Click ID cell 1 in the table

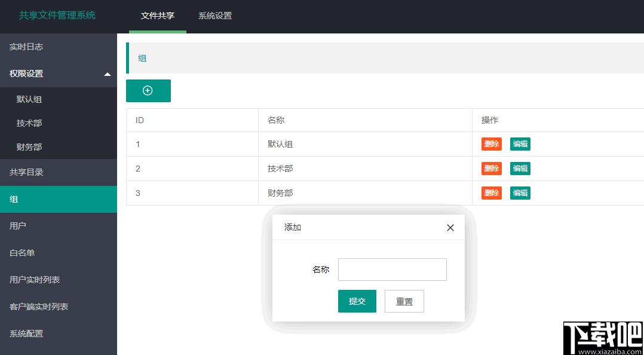192,144
